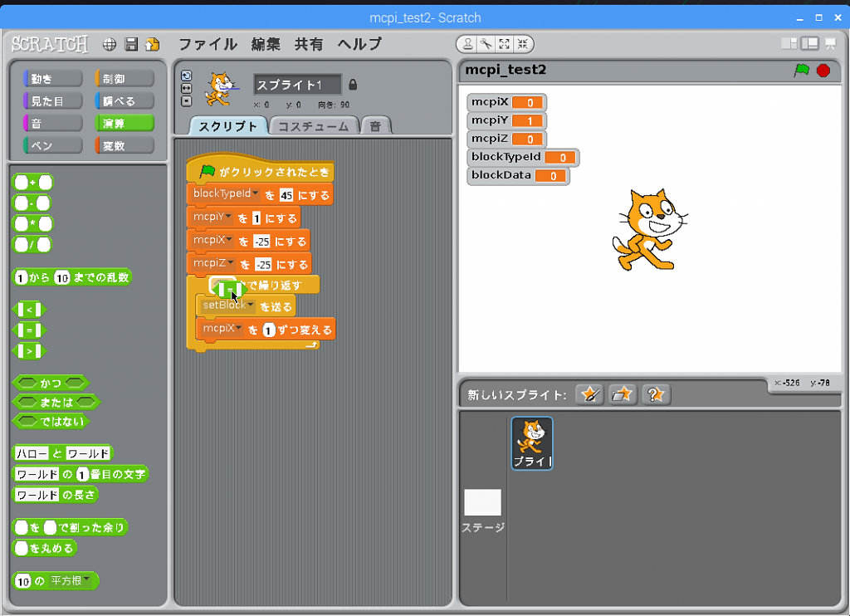Open the 編集 menu
The image size is (850, 616).
click(x=266, y=44)
